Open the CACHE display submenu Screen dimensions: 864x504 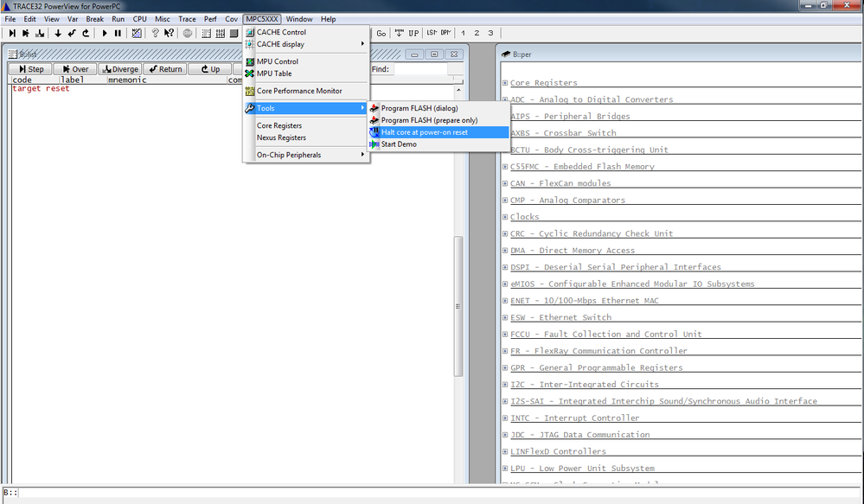pyautogui.click(x=306, y=44)
